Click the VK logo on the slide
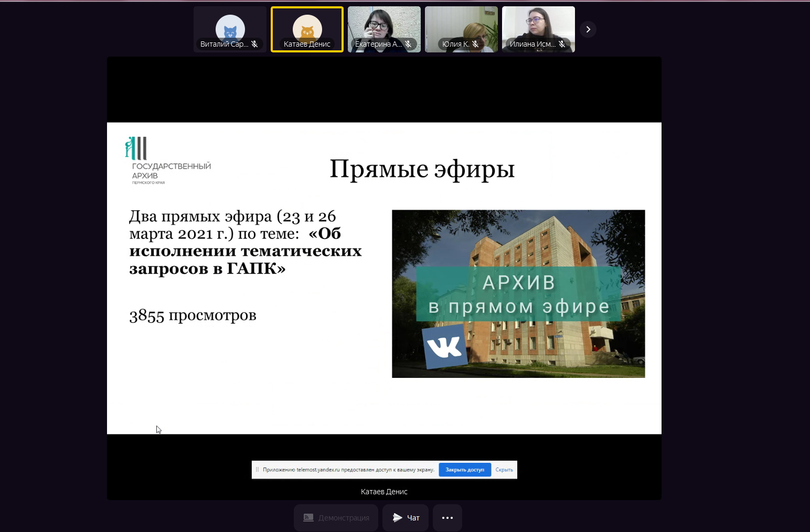 pos(444,346)
